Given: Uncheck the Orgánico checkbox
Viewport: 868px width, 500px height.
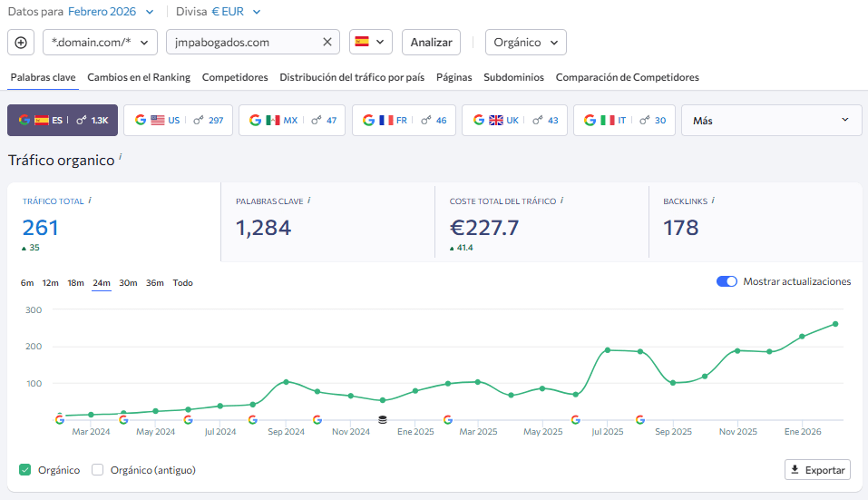Looking at the screenshot, I should pyautogui.click(x=25, y=470).
